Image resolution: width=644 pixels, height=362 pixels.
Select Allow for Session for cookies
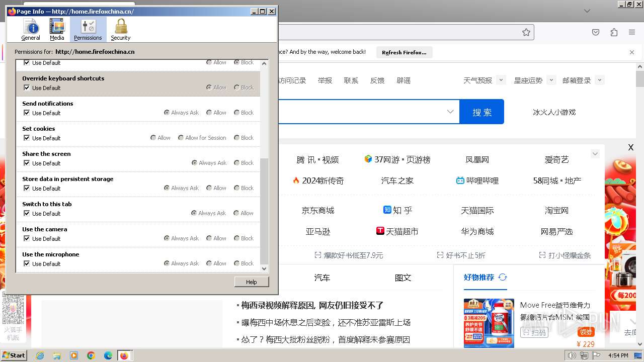click(x=181, y=138)
